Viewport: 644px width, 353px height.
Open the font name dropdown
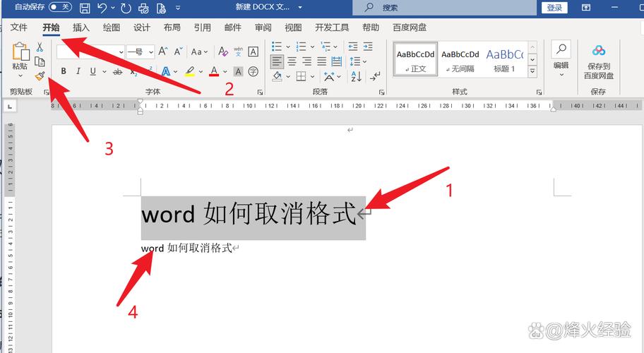point(121,52)
